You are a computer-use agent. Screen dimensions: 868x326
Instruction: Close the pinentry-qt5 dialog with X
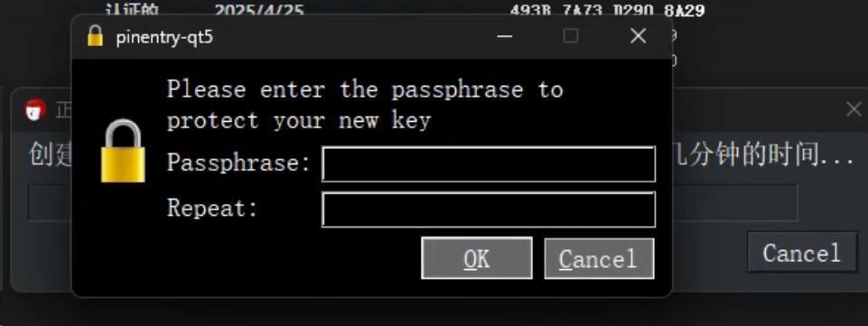coord(639,36)
